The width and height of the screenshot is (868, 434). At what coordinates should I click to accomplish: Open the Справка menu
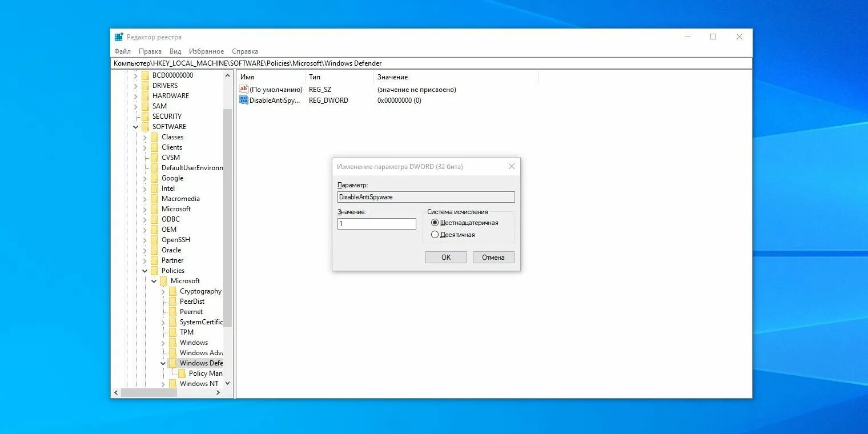point(245,51)
